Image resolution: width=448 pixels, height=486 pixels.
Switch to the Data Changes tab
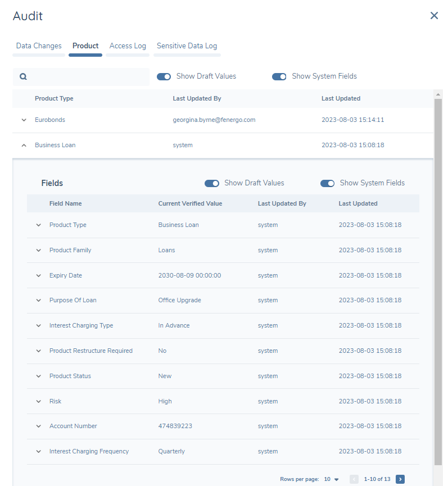pyautogui.click(x=39, y=46)
